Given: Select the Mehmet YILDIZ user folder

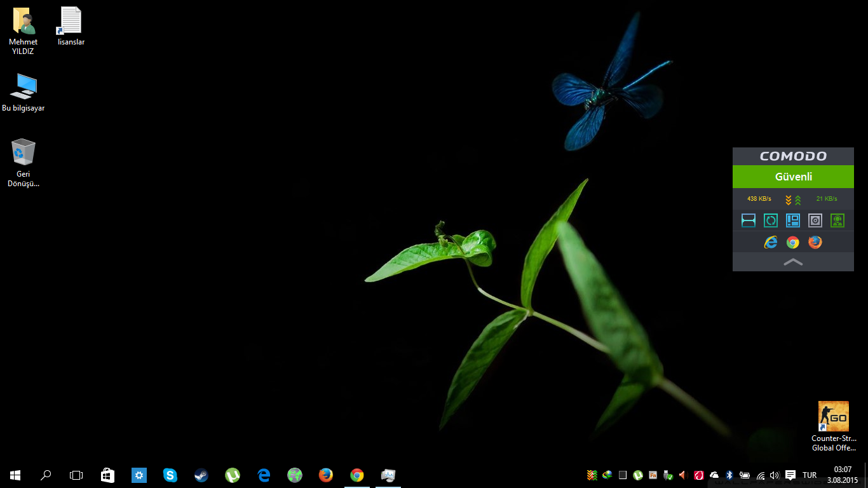Looking at the screenshot, I should pos(24,31).
